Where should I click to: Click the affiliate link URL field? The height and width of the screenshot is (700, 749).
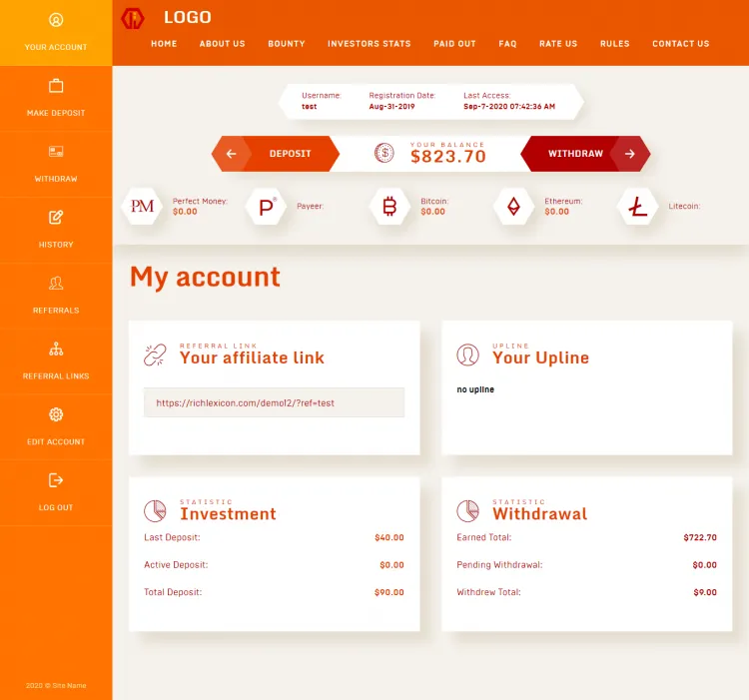tap(275, 402)
